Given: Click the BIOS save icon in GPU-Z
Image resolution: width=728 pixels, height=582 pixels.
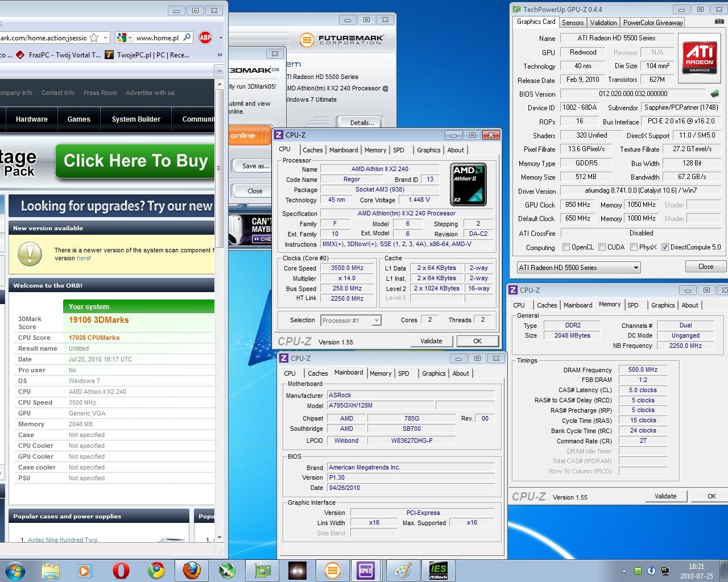Looking at the screenshot, I should [x=715, y=93].
